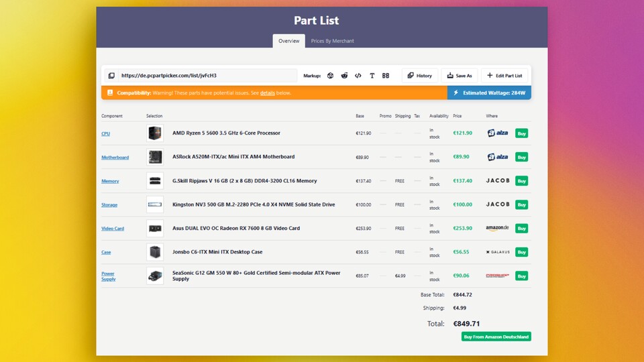Screen dimensions: 644x362
Task: Click the €90.06 power supply price
Action: (x=461, y=276)
